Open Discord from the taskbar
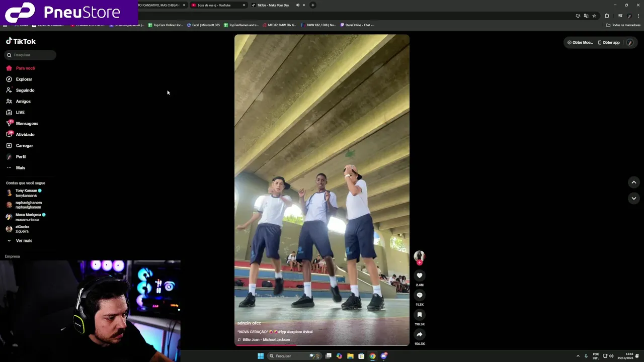644x362 pixels. (384, 356)
